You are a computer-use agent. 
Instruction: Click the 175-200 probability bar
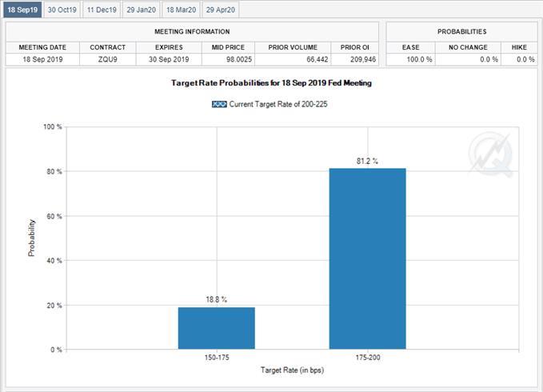click(x=367, y=258)
